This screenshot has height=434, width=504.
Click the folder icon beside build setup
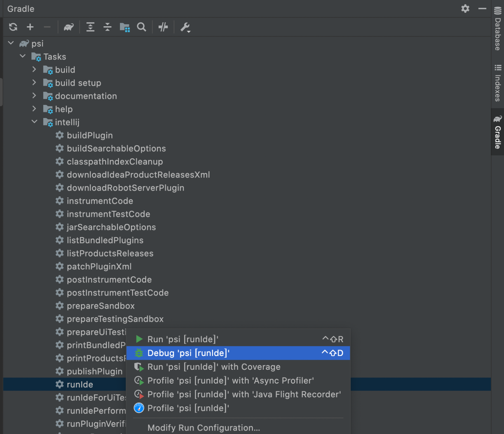coord(48,83)
